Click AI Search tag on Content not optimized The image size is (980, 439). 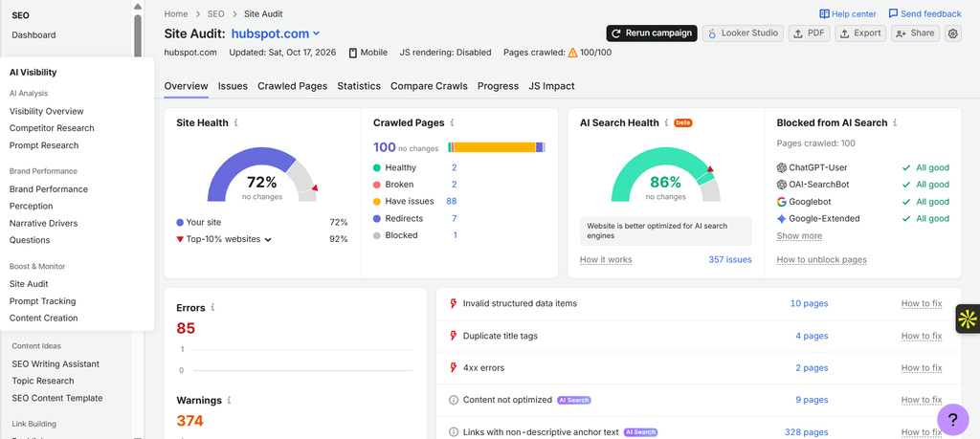point(574,400)
